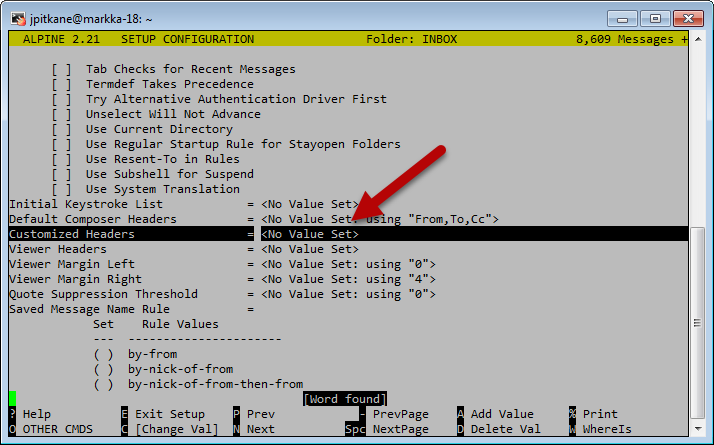
Task: Enable Termdef Takes Precedence checkbox
Action: click(x=61, y=84)
